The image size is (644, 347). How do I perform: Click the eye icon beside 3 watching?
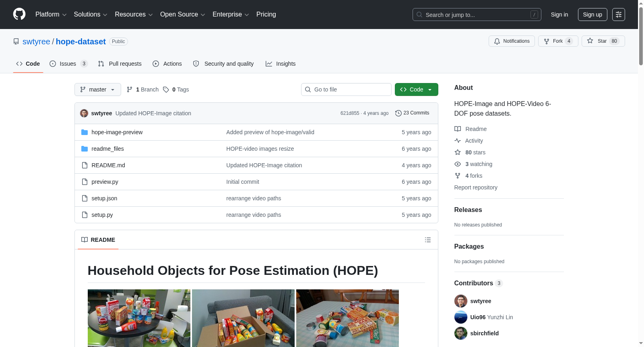pos(458,164)
